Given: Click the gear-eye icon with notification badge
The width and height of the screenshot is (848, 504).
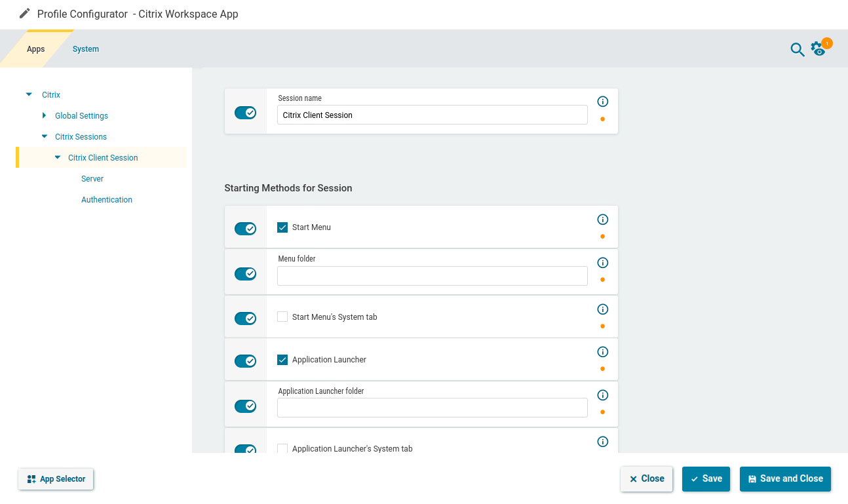Looking at the screenshot, I should click(x=819, y=49).
